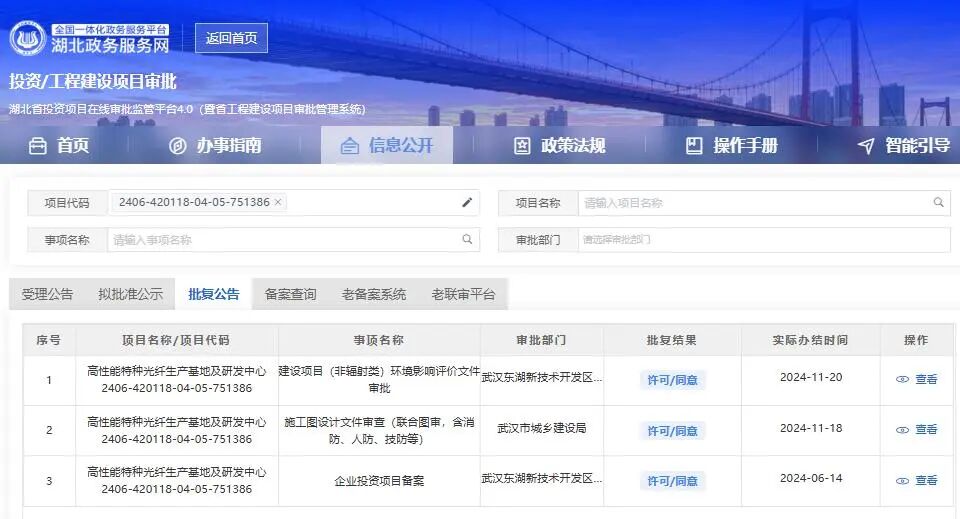The width and height of the screenshot is (960, 519).
Task: Open the 智能引导 navigation tab
Action: pyautogui.click(x=904, y=146)
